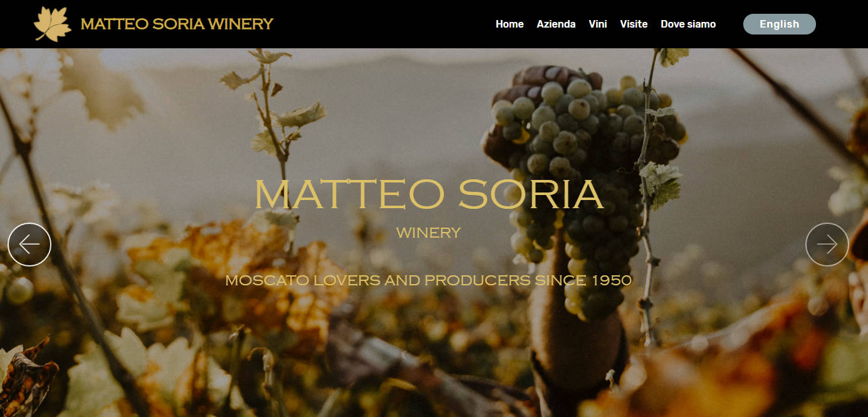Click the WINERY subtitle under the heading
This screenshot has height=417, width=868.
point(429,233)
